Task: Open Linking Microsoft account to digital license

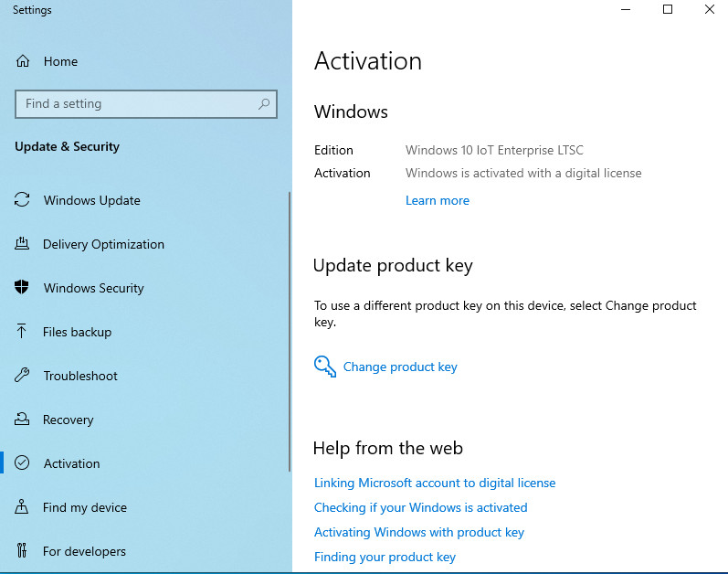Action: click(435, 483)
